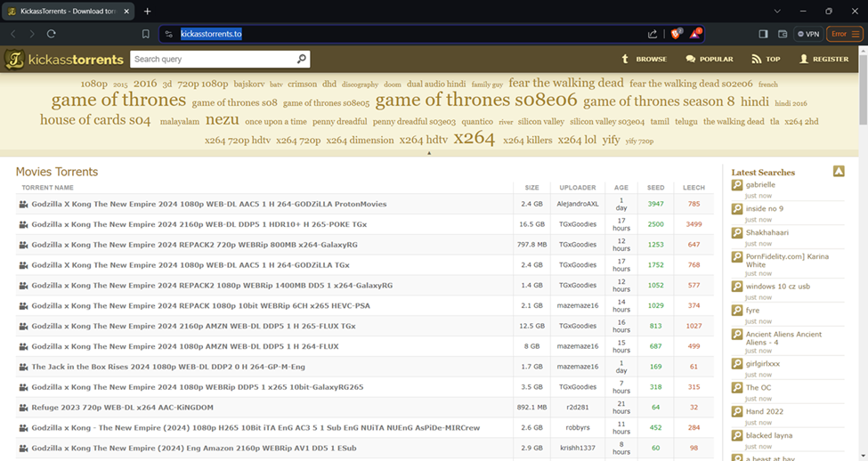This screenshot has height=461, width=868.
Task: Click the magnifier icon next to 'gabrielle'
Action: click(x=737, y=185)
